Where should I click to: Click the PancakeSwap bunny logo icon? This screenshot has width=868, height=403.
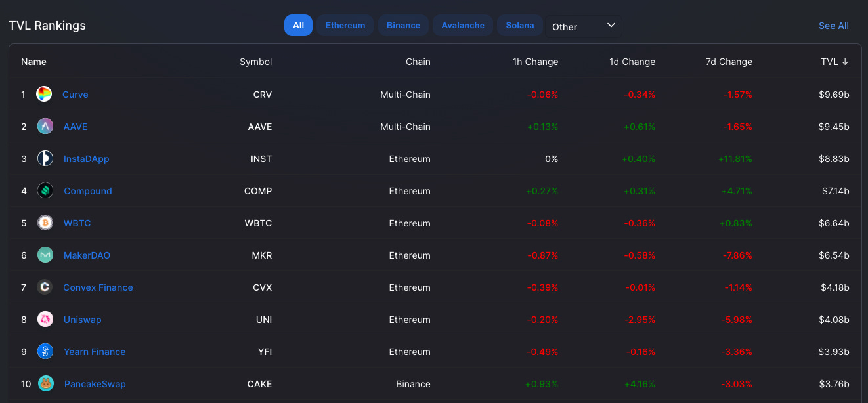pos(45,384)
